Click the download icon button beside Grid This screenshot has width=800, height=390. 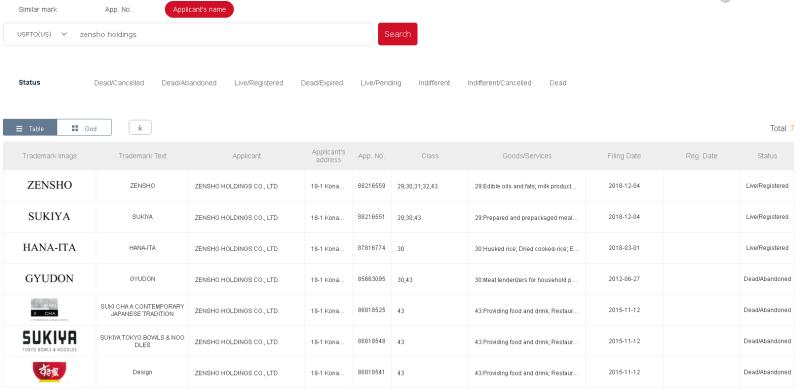pyautogui.click(x=140, y=128)
